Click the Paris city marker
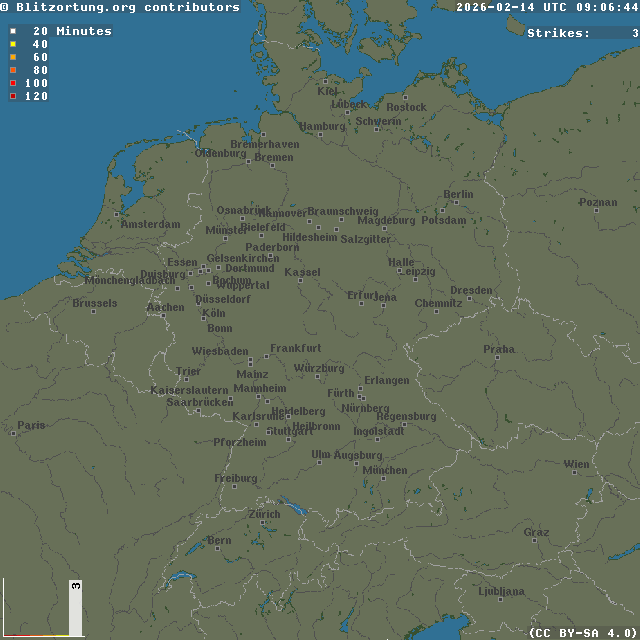 [14, 433]
